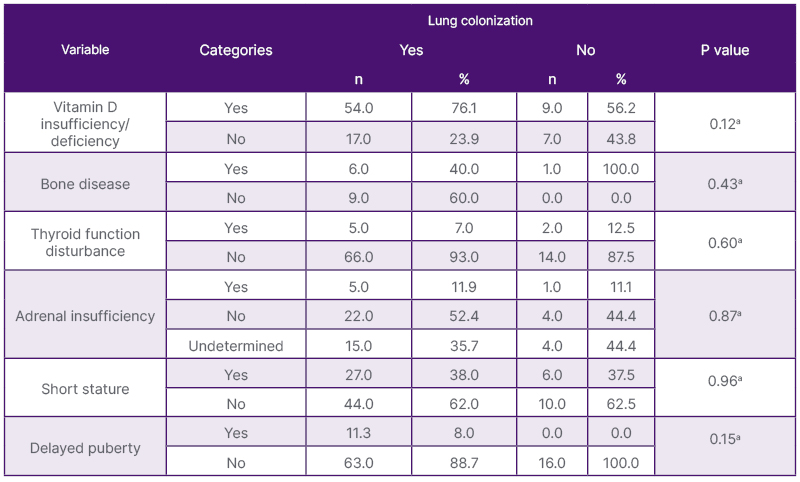Screen dimensions: 800x482
Task: Click the Thyroid function disturbance label
Action: point(85,242)
